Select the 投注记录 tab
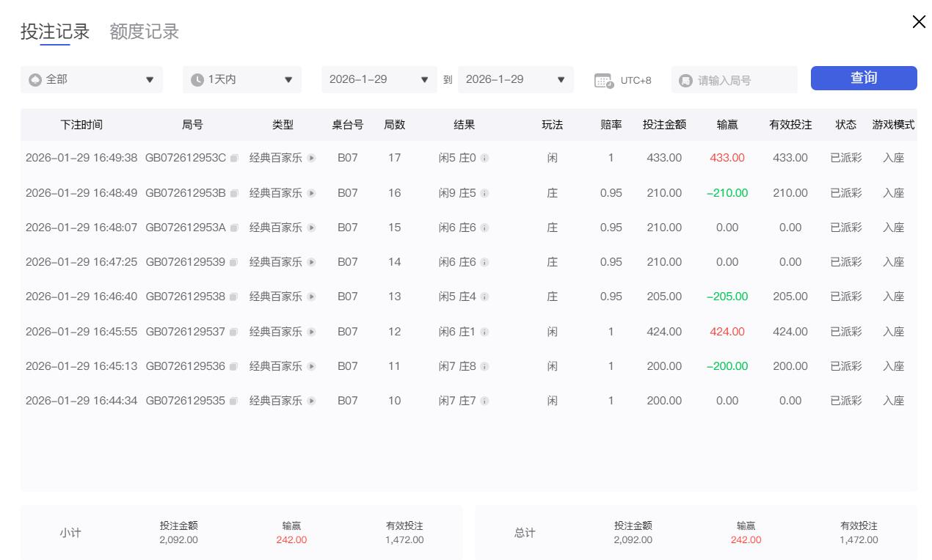Viewport: 932px width, 560px height. (x=55, y=32)
